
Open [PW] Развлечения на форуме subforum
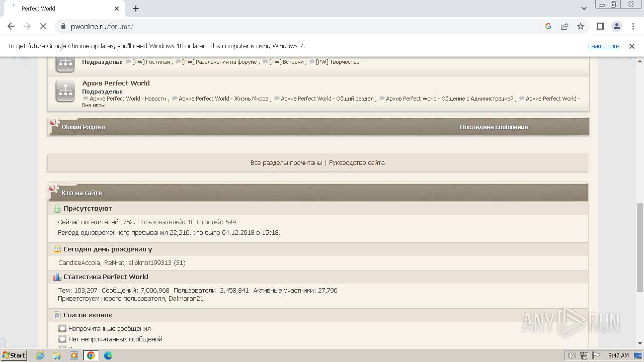[220, 62]
